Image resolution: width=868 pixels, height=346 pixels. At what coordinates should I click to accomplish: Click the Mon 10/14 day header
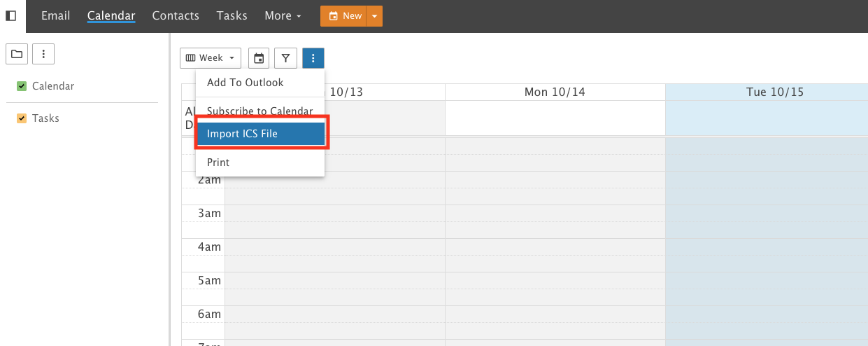click(555, 92)
